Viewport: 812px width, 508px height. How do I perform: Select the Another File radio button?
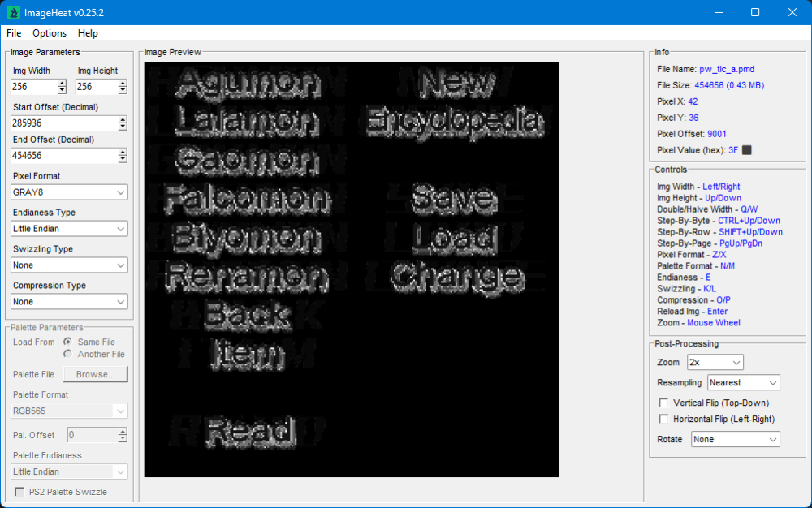[x=68, y=354]
